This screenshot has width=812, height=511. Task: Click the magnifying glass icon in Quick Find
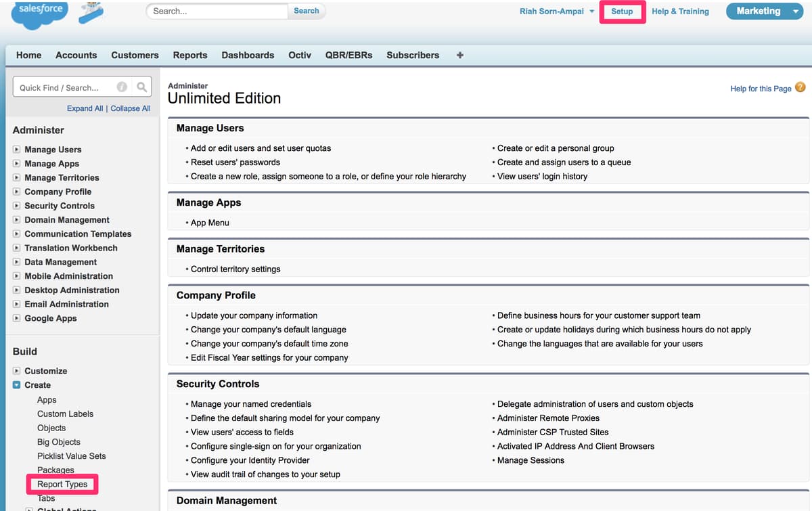point(141,87)
